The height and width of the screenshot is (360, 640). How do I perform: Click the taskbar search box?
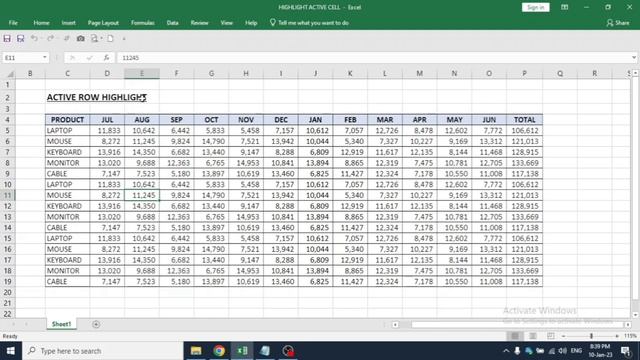103,351
